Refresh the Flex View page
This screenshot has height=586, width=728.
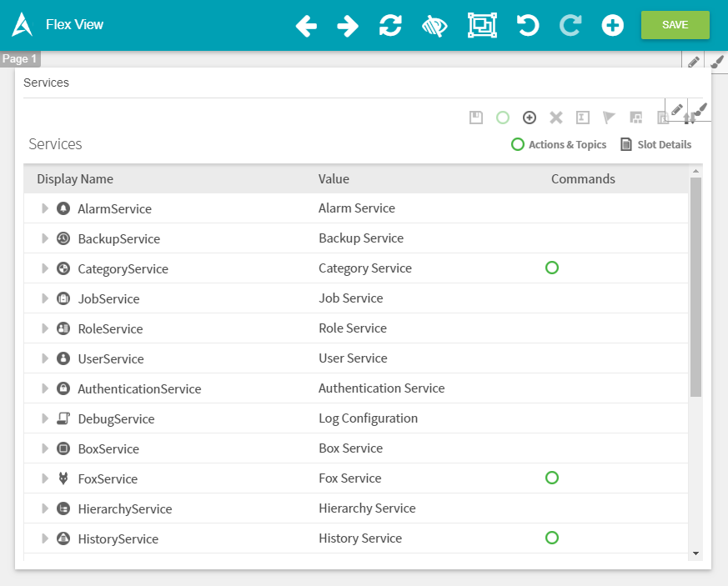[x=390, y=25]
